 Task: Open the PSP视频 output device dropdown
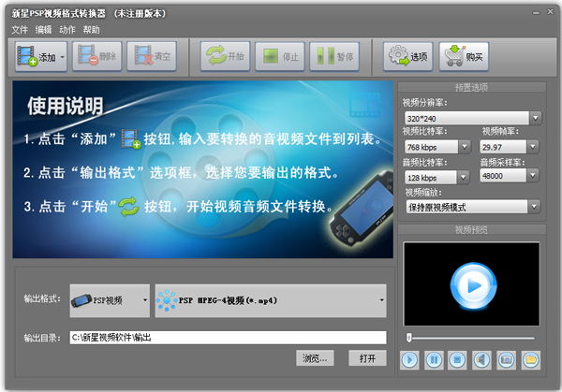pyautogui.click(x=110, y=300)
